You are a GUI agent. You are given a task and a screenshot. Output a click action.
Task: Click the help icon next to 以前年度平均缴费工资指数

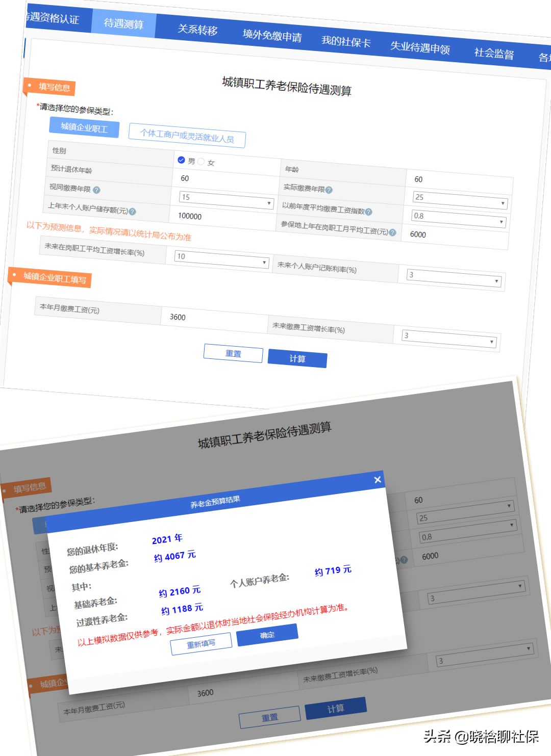tap(369, 211)
